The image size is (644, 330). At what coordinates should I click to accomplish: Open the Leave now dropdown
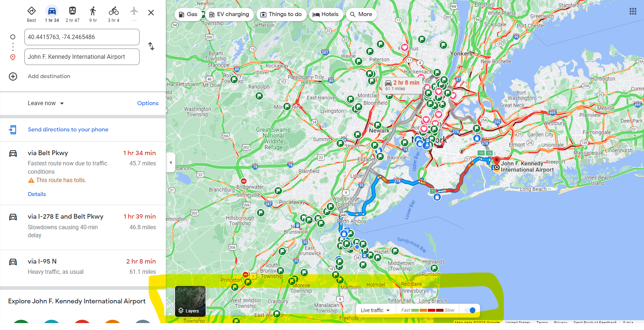click(46, 103)
